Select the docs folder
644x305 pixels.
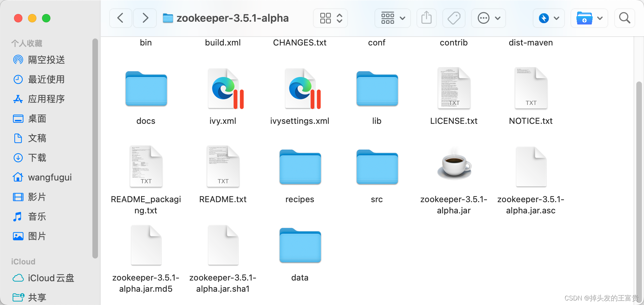click(146, 89)
